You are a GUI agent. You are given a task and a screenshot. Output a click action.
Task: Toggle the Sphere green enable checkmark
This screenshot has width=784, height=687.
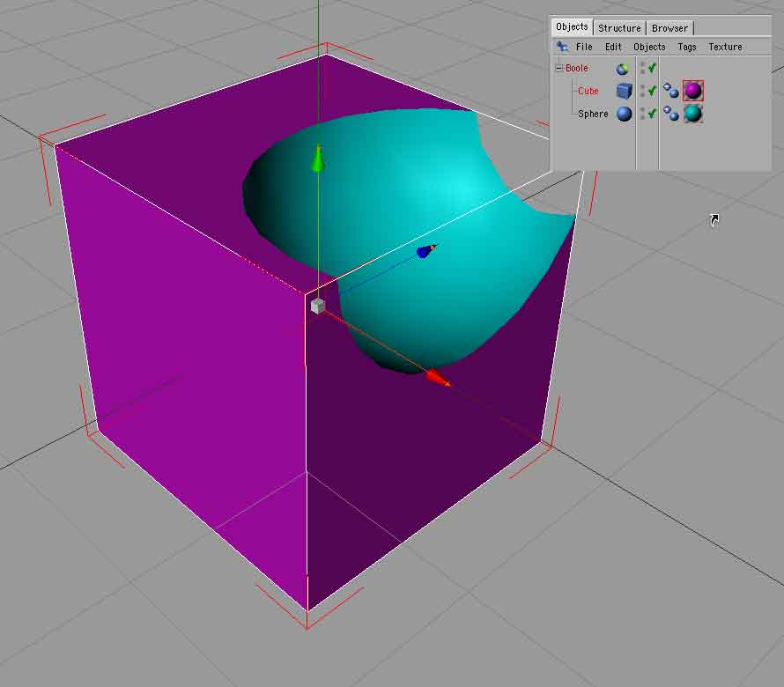click(652, 114)
